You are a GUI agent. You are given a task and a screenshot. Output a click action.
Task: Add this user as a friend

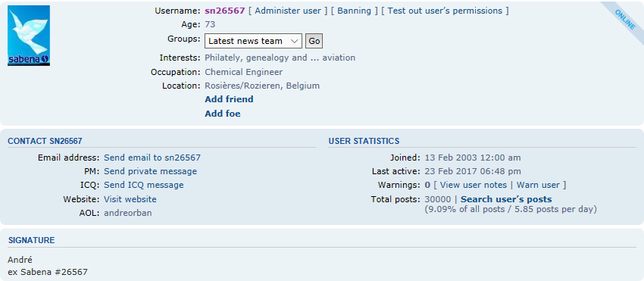click(229, 99)
